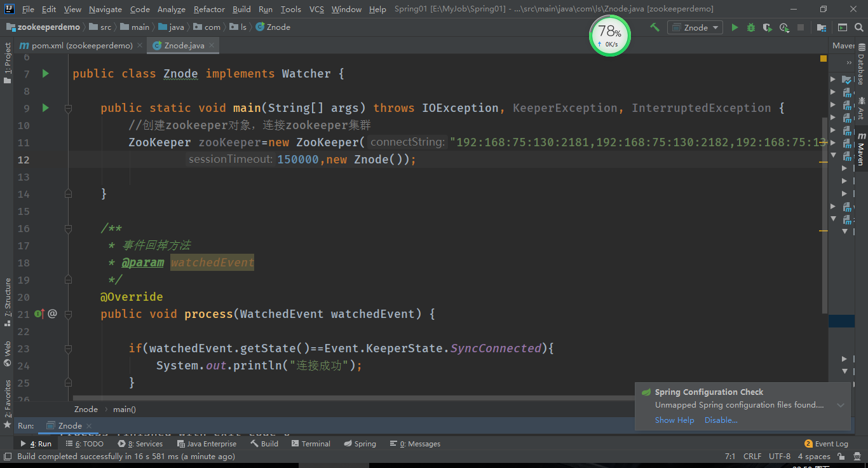Screen dimensions: 868x468
Task: Open the VCS menu
Action: (316, 9)
